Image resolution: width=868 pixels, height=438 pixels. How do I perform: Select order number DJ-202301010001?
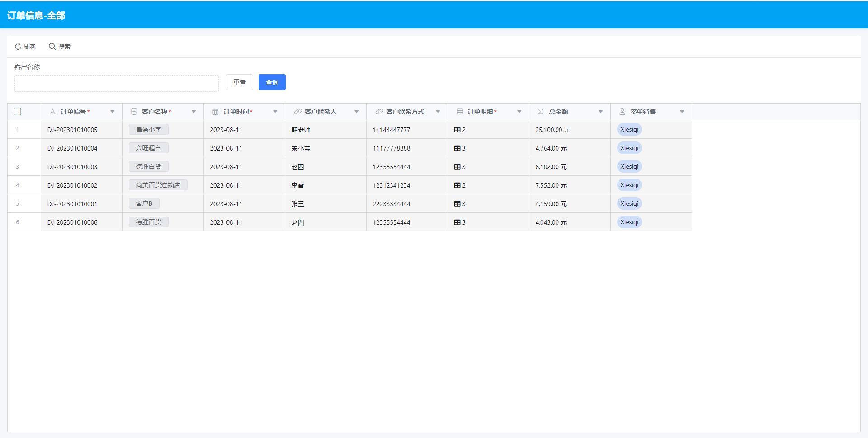[72, 204]
